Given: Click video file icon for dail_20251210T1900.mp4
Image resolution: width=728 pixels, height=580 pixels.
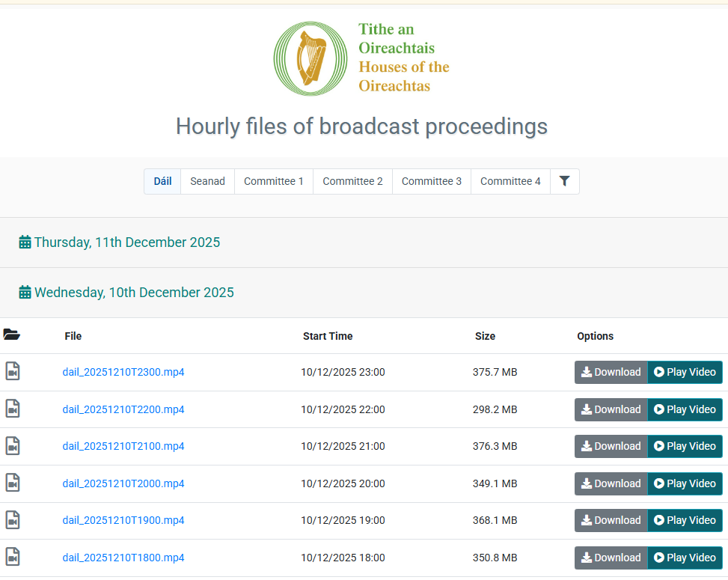Looking at the screenshot, I should click(x=12, y=520).
